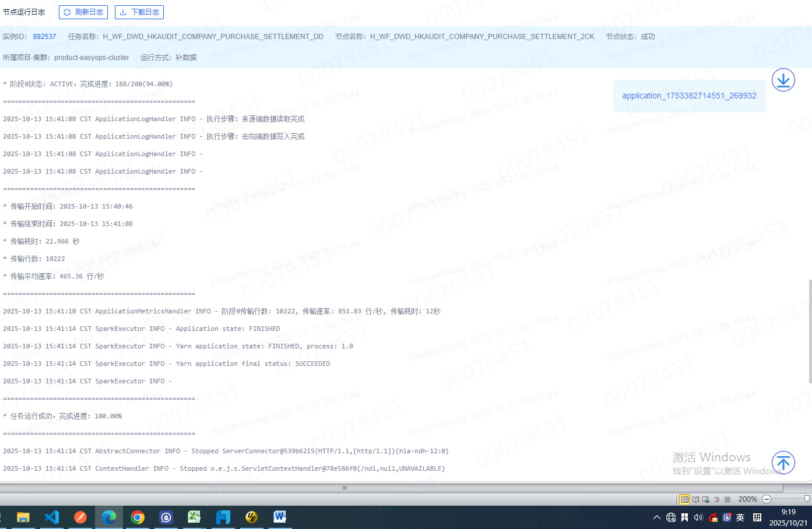Click the 下载日志 download log button

click(x=139, y=12)
